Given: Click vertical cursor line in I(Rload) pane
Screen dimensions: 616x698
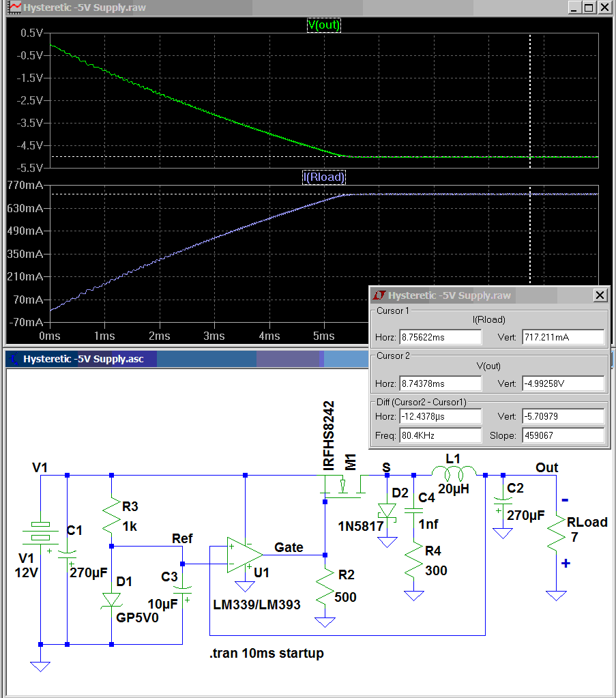Looking at the screenshot, I should (529, 235).
